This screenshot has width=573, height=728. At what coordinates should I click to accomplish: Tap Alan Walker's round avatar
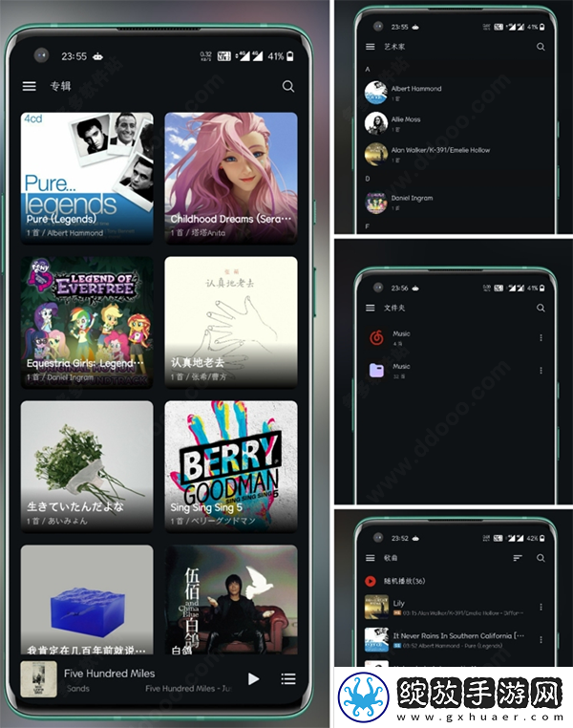(x=376, y=154)
